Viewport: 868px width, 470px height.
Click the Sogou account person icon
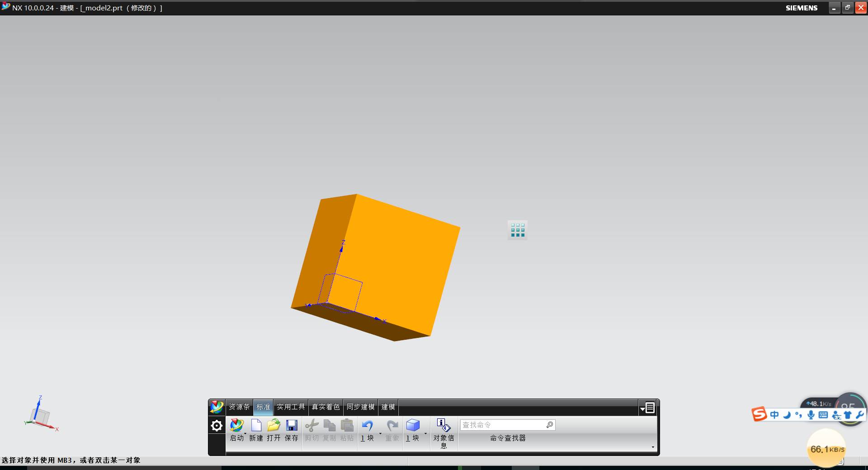[x=837, y=415]
